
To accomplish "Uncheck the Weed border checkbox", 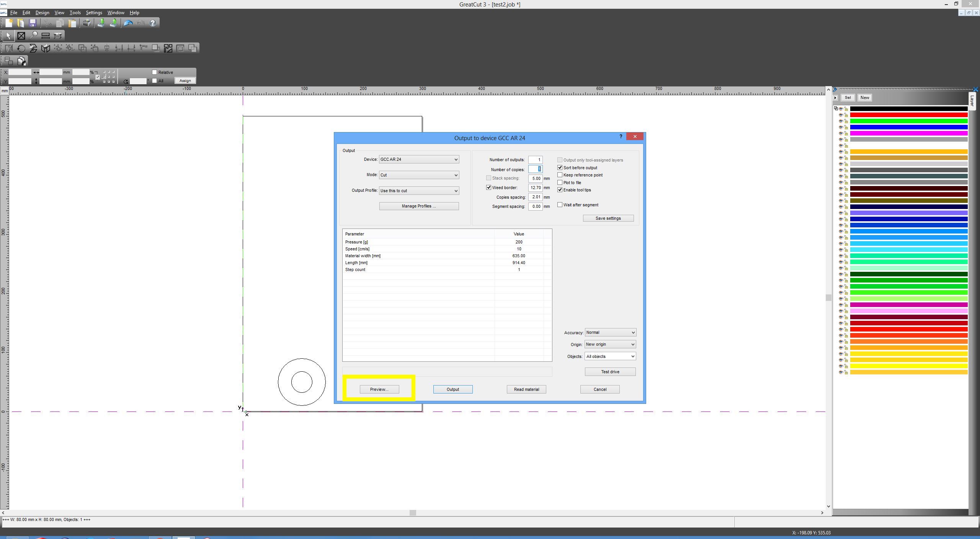I will point(488,188).
